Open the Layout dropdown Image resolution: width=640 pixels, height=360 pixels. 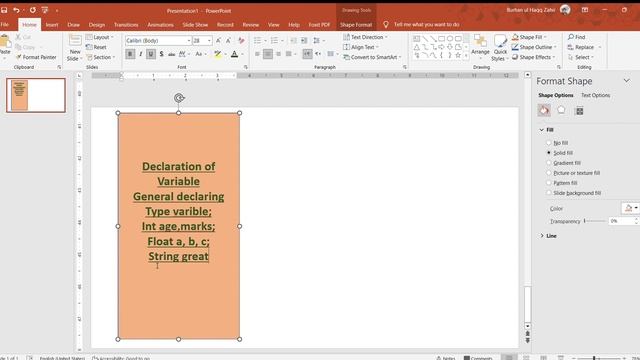tap(100, 37)
